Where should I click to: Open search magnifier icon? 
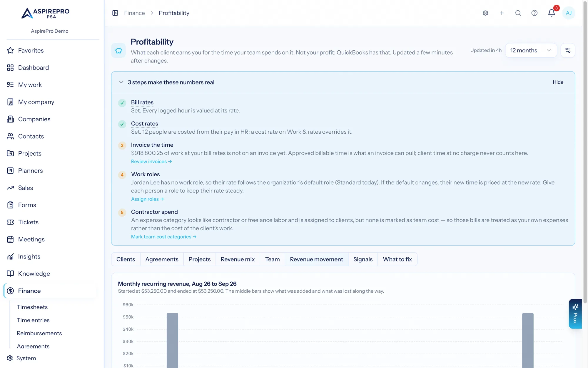pos(518,13)
